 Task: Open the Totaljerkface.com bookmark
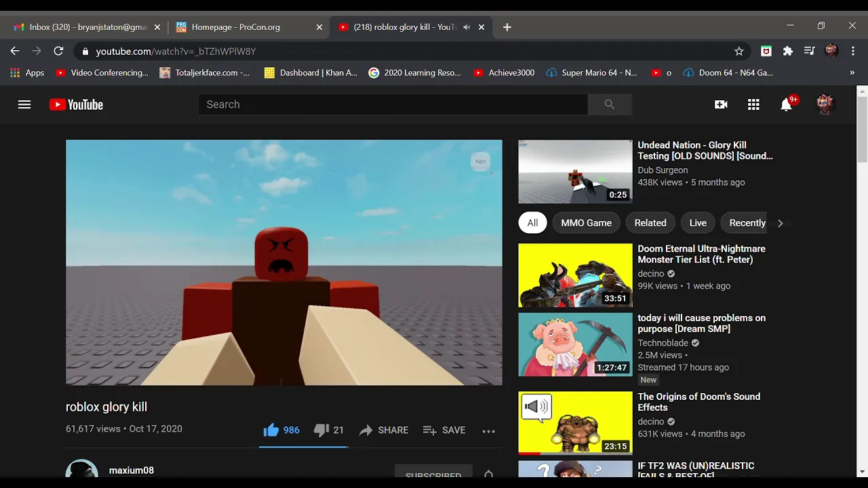coord(204,73)
